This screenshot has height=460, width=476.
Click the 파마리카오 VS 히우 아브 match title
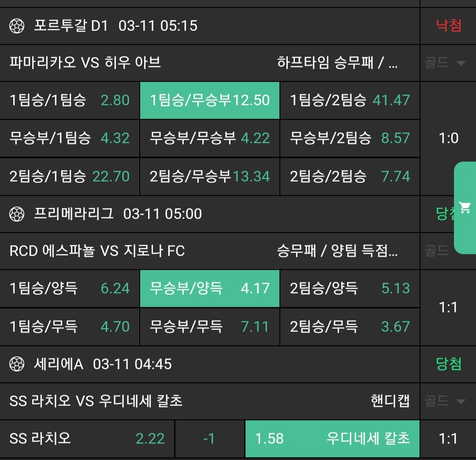click(85, 63)
